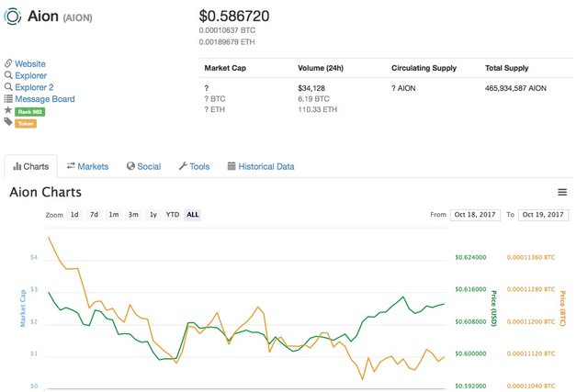
Task: Open the Explorer link
Action: 30,75
